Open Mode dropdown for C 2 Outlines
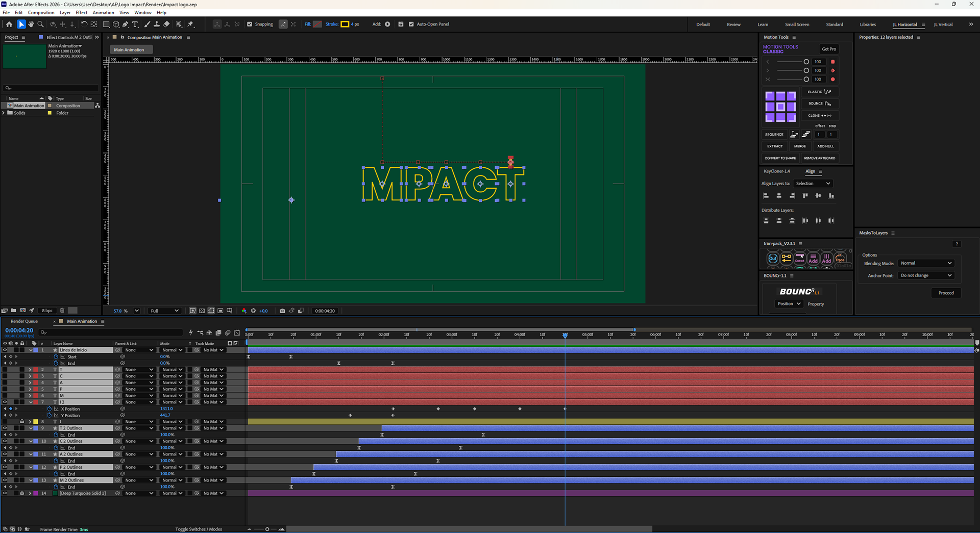 [172, 441]
